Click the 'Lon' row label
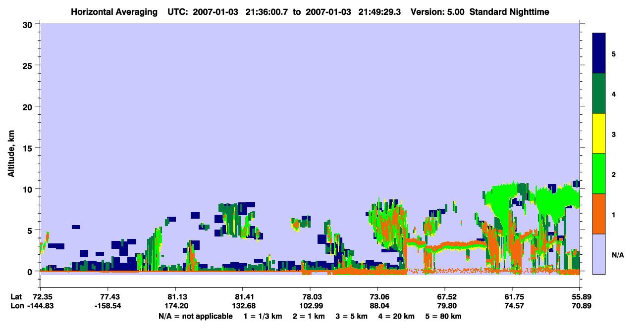Viewport: 644px width, 330px height. [17, 306]
